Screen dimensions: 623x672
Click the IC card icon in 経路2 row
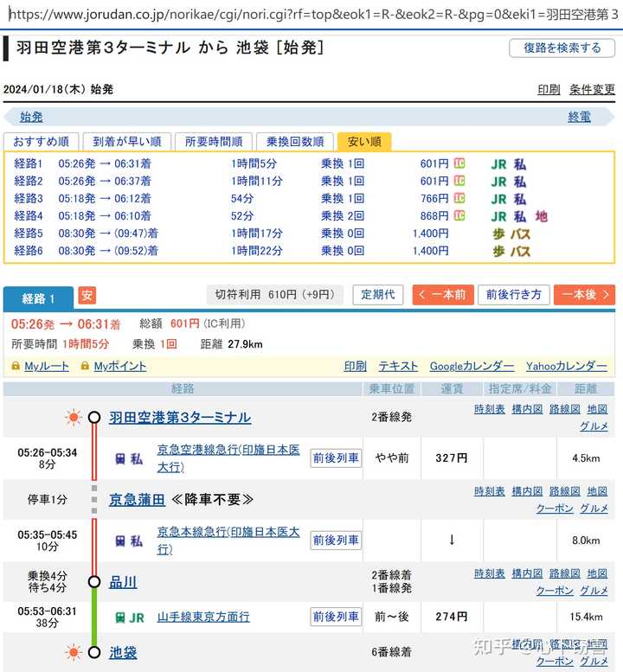[459, 181]
